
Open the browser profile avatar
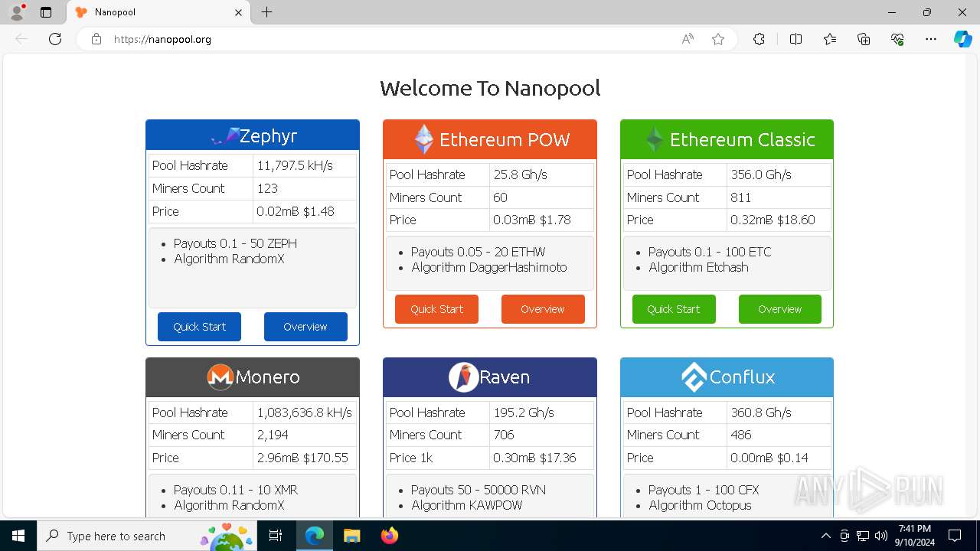tap(17, 12)
